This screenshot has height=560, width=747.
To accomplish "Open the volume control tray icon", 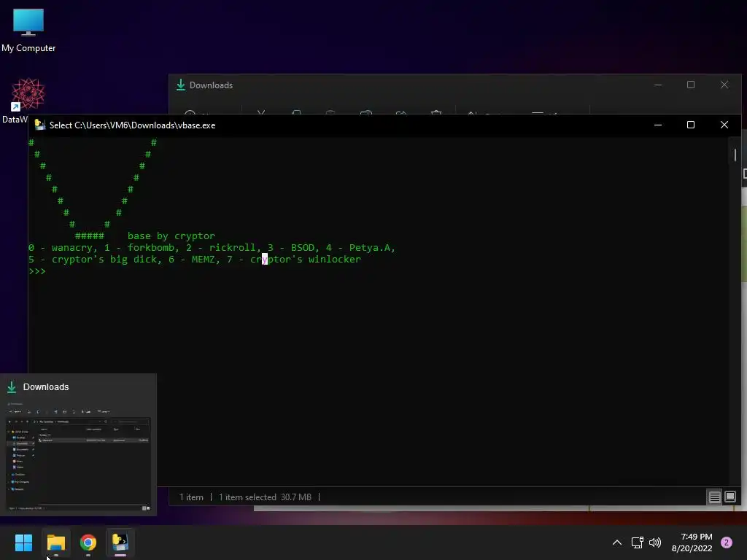I will coord(655,542).
